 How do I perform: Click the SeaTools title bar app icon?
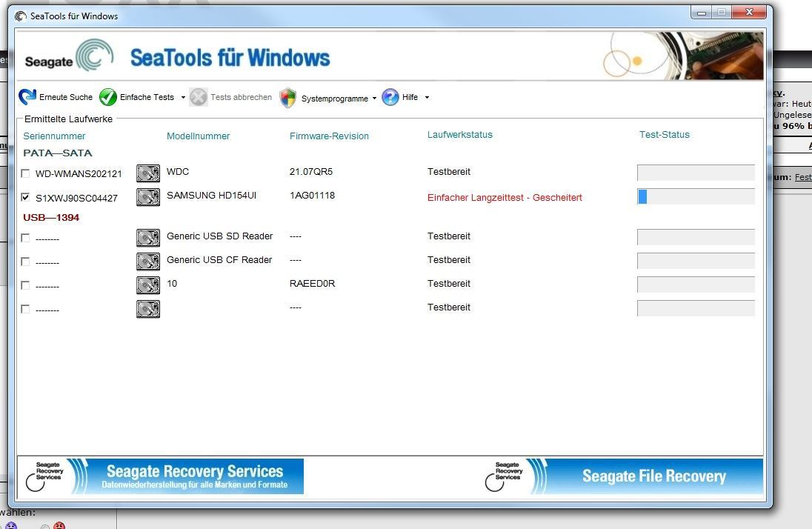pos(21,16)
